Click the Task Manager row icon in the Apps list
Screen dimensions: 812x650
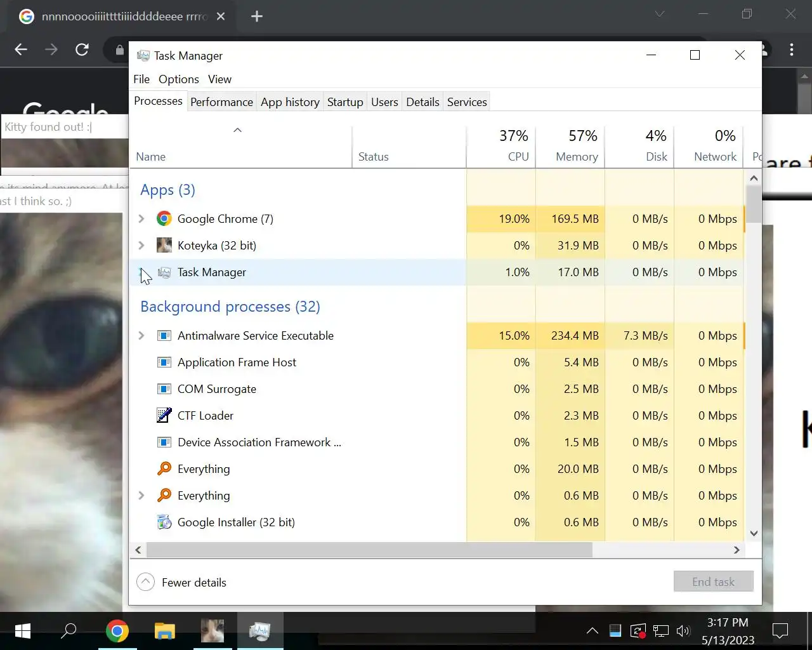164,272
